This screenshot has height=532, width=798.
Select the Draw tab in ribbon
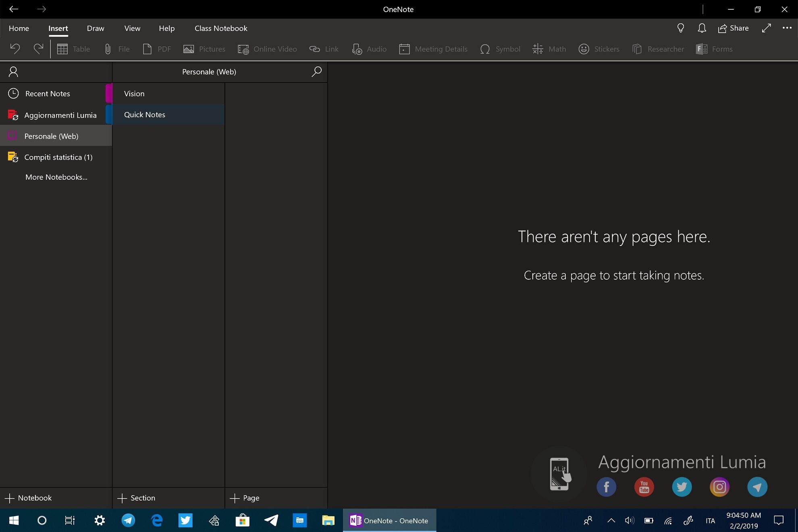[x=96, y=28]
